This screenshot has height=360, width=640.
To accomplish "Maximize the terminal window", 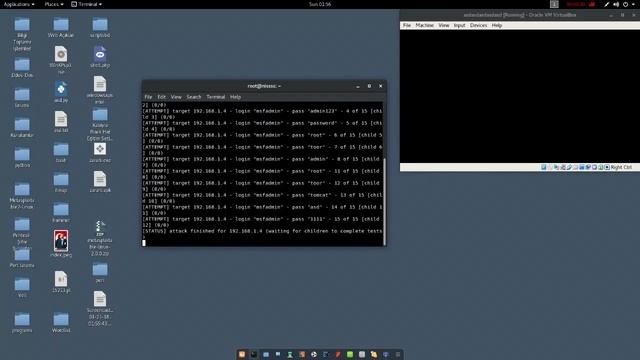I will (x=369, y=86).
